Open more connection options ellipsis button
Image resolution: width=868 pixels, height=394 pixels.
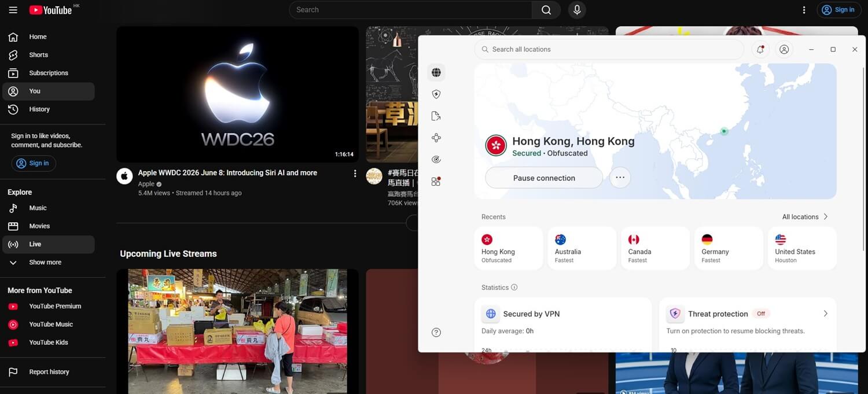click(x=620, y=178)
